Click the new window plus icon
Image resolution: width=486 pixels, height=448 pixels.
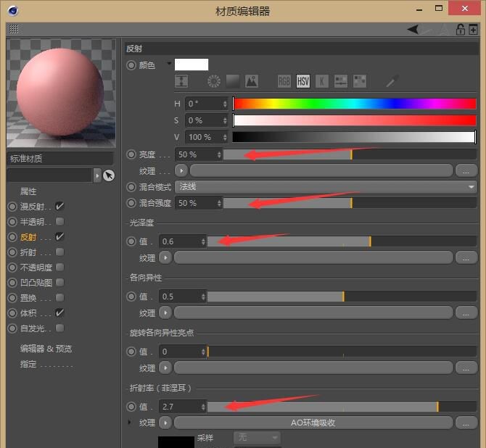click(x=473, y=30)
